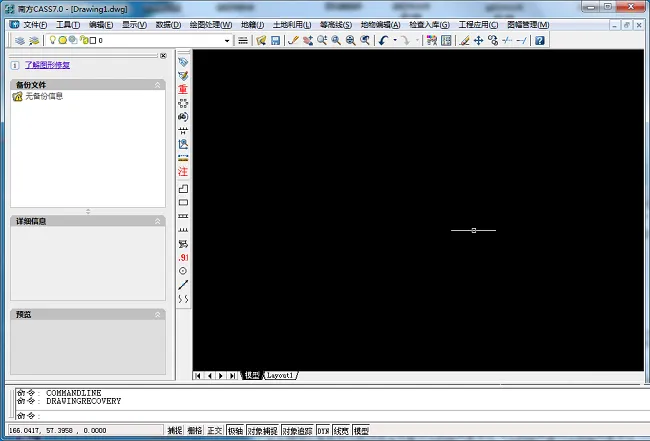This screenshot has height=441, width=650.
Task: Open the 文件(F) menu
Action: [x=35, y=25]
